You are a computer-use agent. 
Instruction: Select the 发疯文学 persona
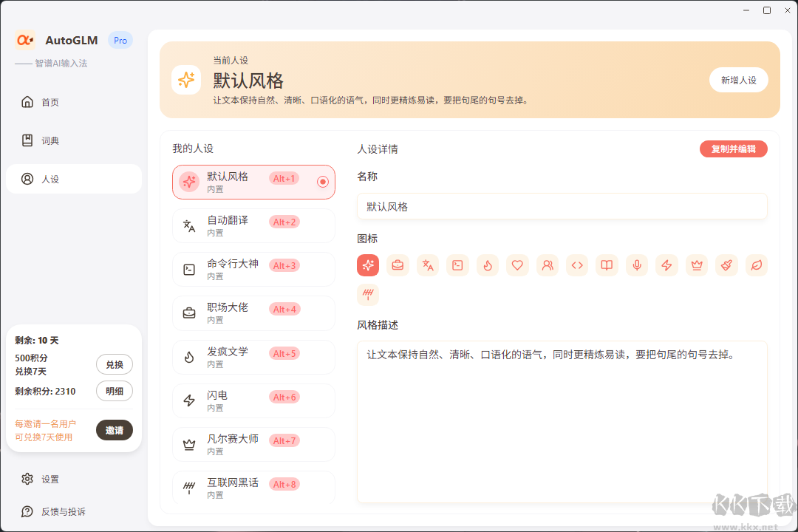click(x=253, y=357)
